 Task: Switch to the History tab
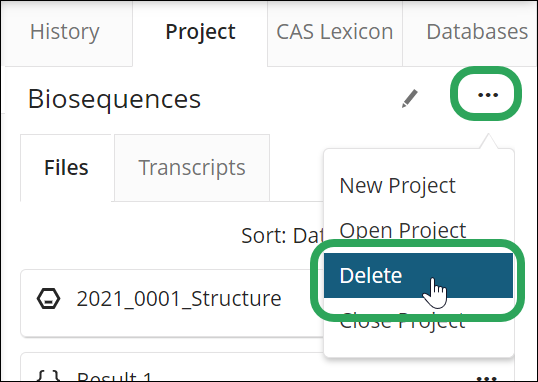(x=65, y=32)
